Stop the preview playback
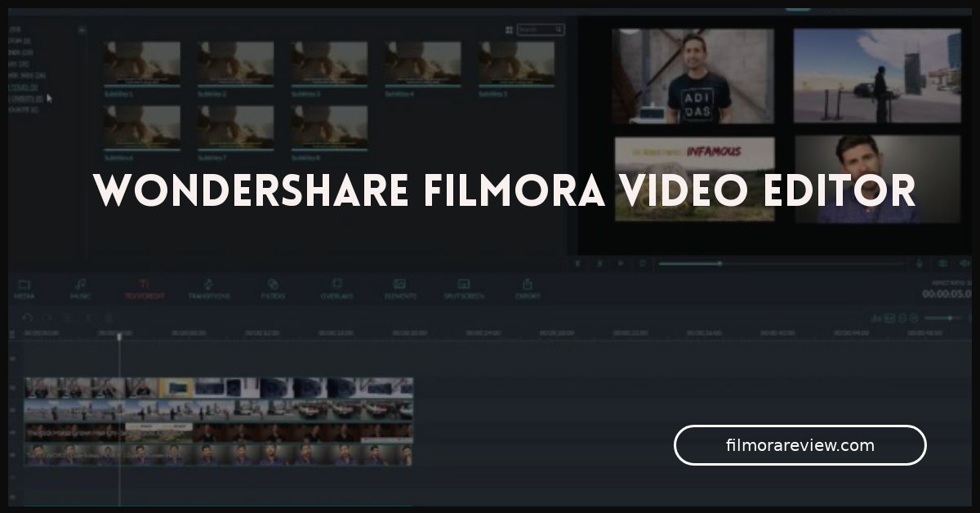The width and height of the screenshot is (980, 513). 642,263
